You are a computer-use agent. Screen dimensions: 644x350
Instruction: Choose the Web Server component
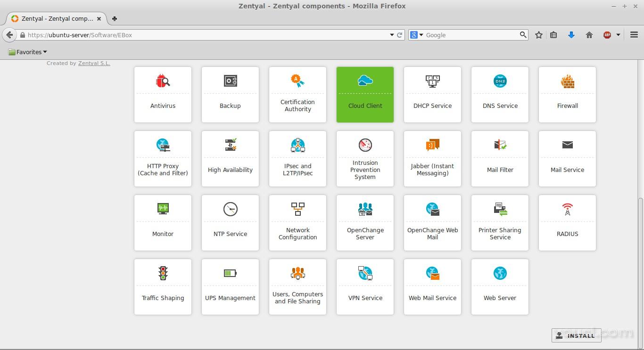pyautogui.click(x=500, y=287)
